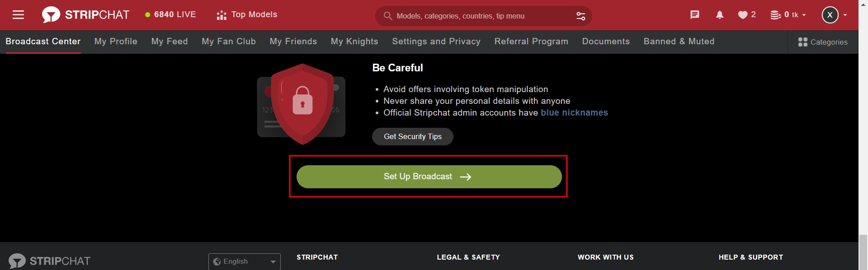
Task: Open the hamburger menu
Action: pos(19,14)
